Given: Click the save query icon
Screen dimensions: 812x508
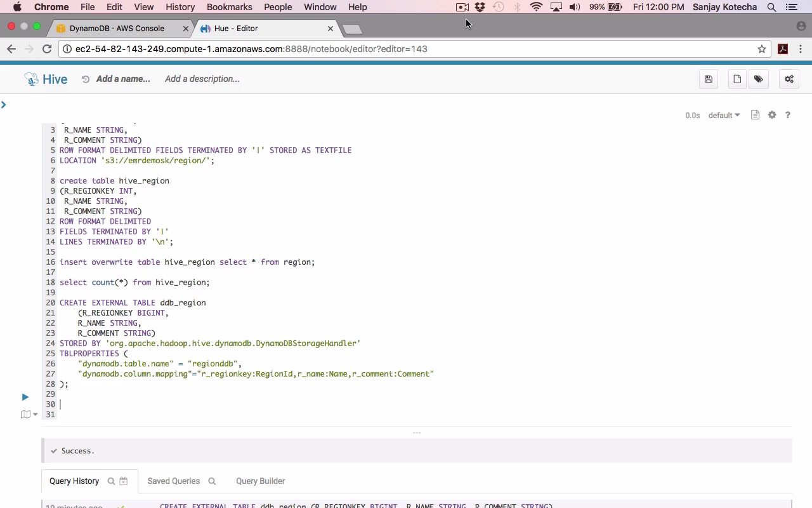Looking at the screenshot, I should (709, 79).
